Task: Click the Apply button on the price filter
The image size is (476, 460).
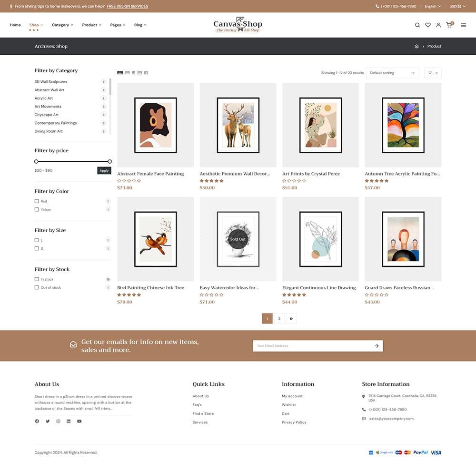Action: tap(104, 170)
